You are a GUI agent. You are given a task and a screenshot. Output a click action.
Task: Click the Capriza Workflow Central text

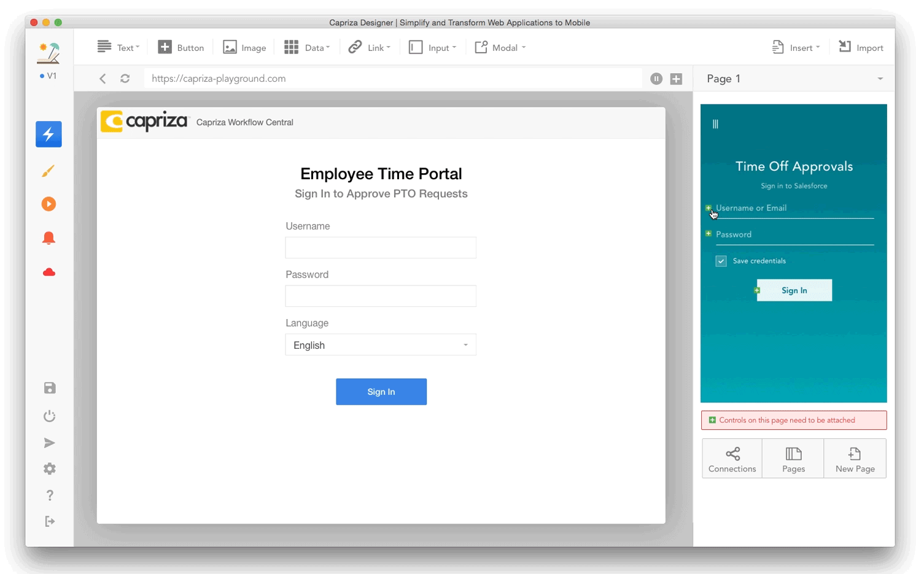point(245,122)
